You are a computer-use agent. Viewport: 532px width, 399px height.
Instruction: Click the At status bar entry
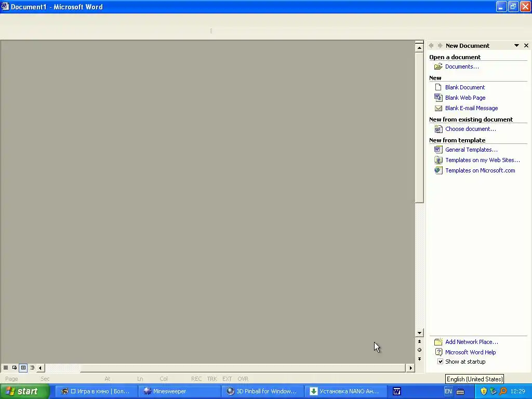pos(107,379)
